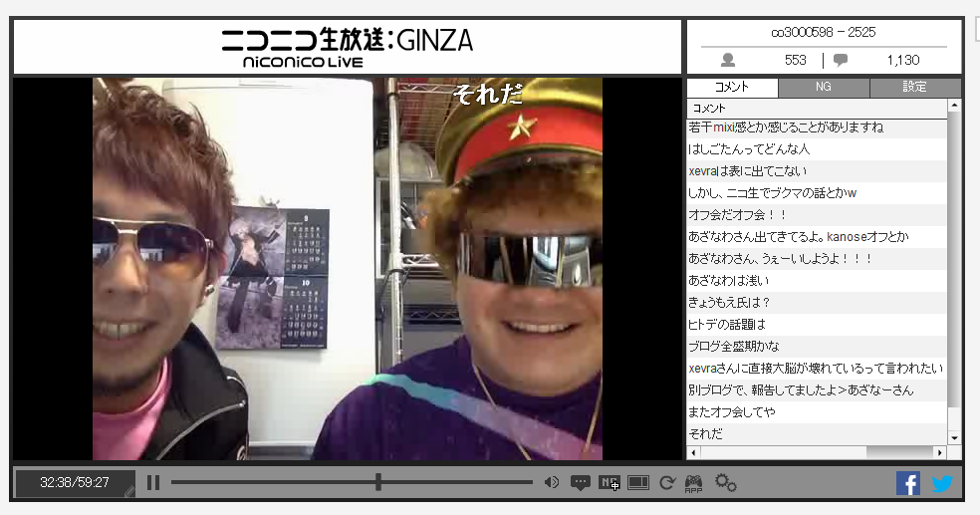Select comment 'しかし、ニコ生でブクマの話とかw'
The width and height of the screenshot is (980, 515).
817,193
